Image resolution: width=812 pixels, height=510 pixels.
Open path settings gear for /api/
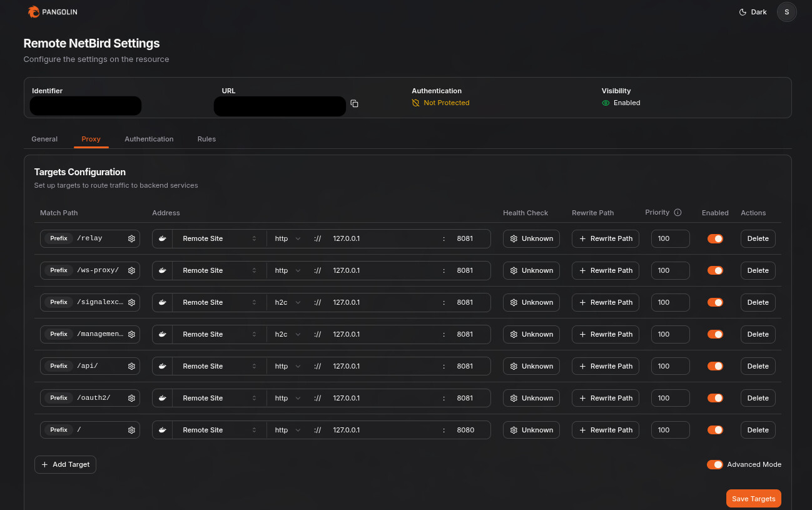131,366
